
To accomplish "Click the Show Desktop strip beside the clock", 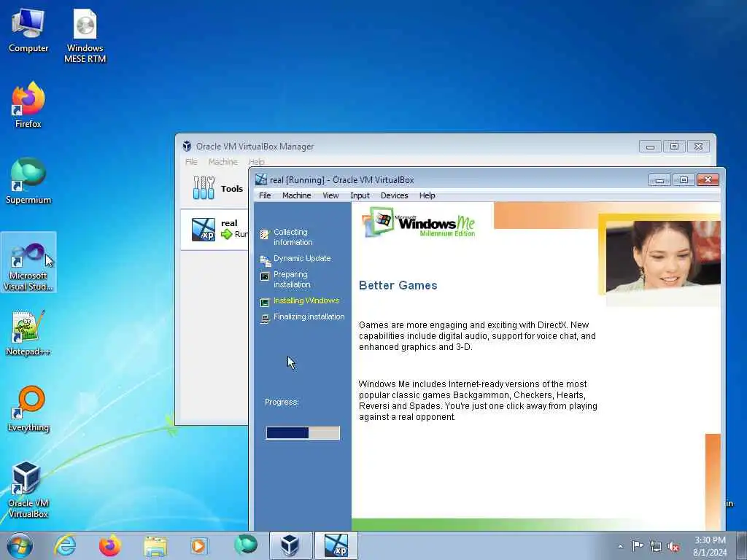I will [742, 545].
